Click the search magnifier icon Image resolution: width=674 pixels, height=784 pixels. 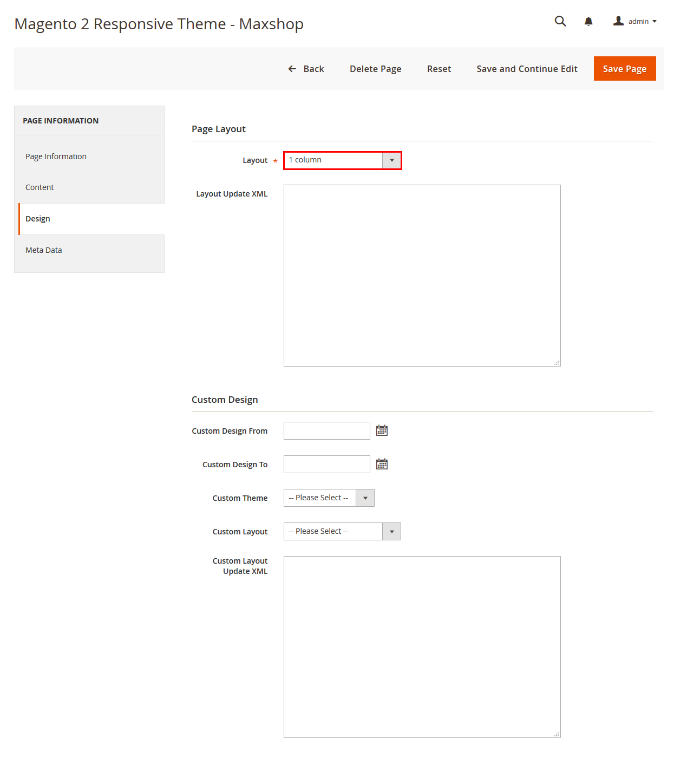[x=560, y=21]
